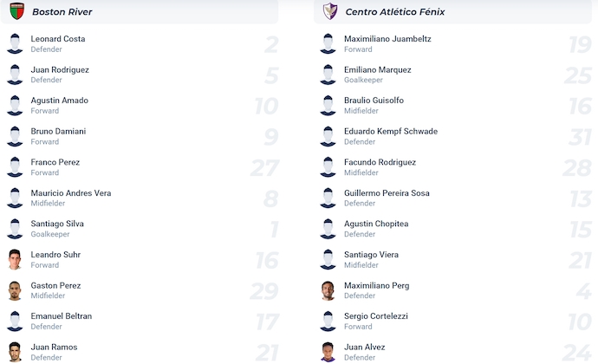
Task: Click Franco Perez's shirt number 27
Action: [265, 168]
